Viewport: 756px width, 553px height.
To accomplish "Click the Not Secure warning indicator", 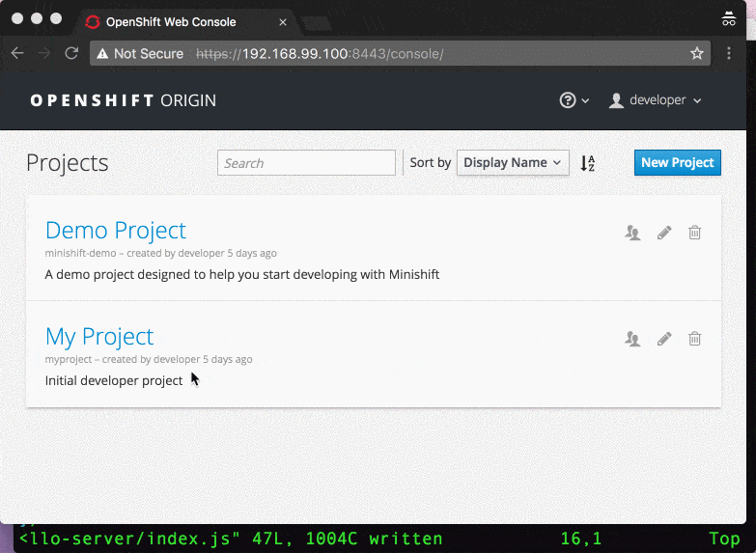I will 140,53.
